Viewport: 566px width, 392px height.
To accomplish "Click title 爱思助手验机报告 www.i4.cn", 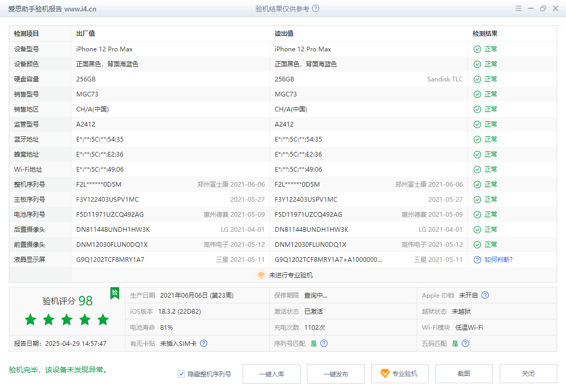I will pyautogui.click(x=52, y=9).
